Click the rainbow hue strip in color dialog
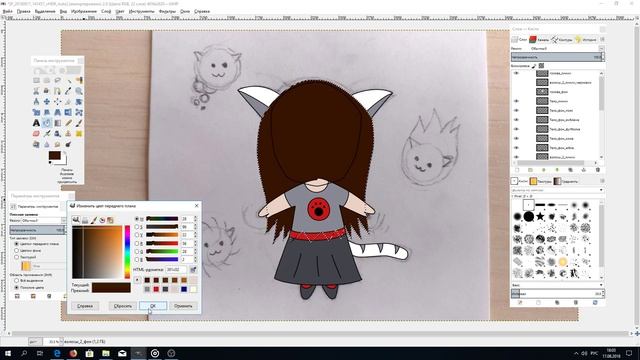 pos(127,252)
